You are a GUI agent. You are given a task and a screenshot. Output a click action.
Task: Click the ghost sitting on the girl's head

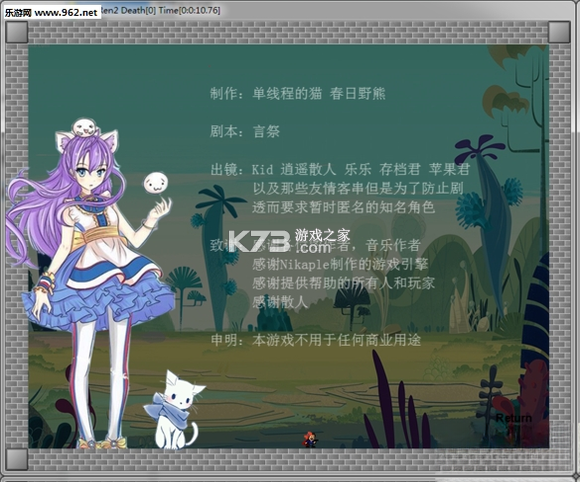click(x=86, y=128)
